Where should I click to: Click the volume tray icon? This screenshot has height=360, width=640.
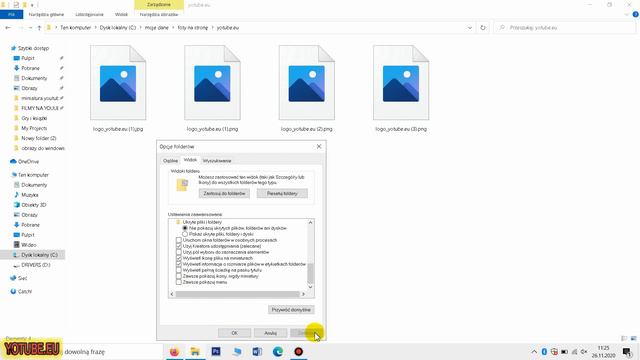pos(584,351)
